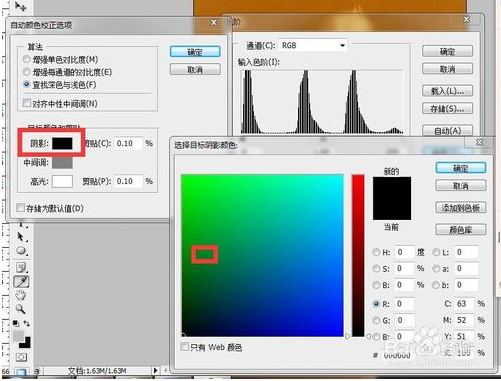
Task: Click 取消 in the color picker dialog
Action: tap(461, 185)
